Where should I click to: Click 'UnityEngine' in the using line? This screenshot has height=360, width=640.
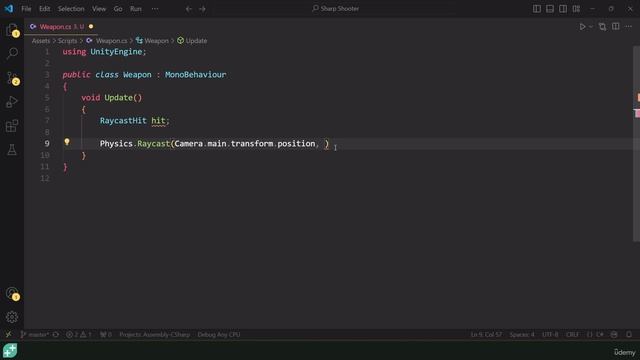[116, 52]
